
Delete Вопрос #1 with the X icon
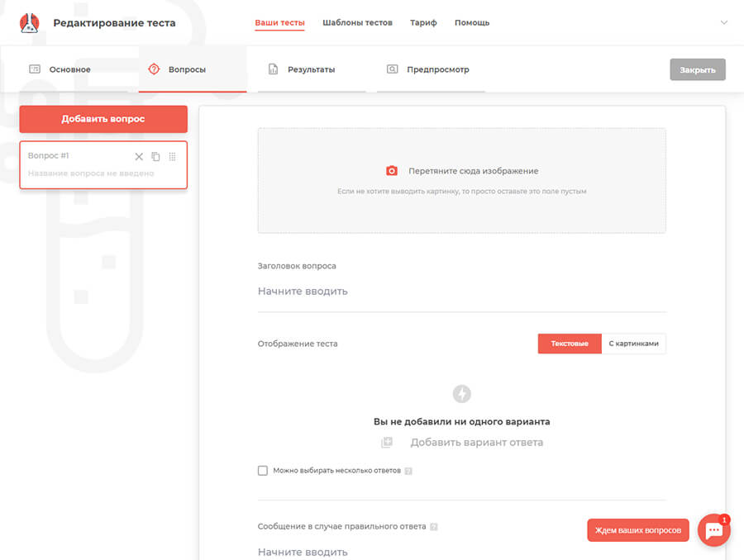coord(139,156)
